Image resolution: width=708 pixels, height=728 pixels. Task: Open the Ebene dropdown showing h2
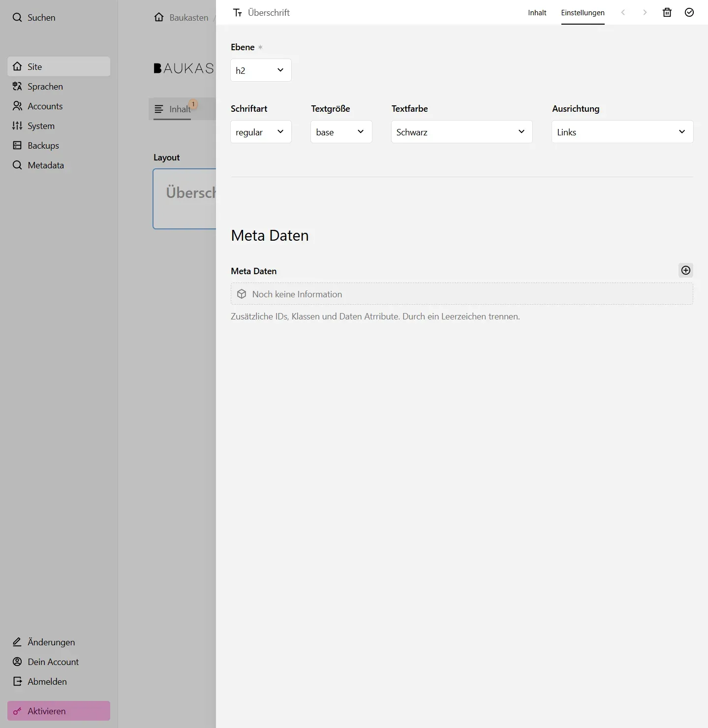click(x=261, y=70)
